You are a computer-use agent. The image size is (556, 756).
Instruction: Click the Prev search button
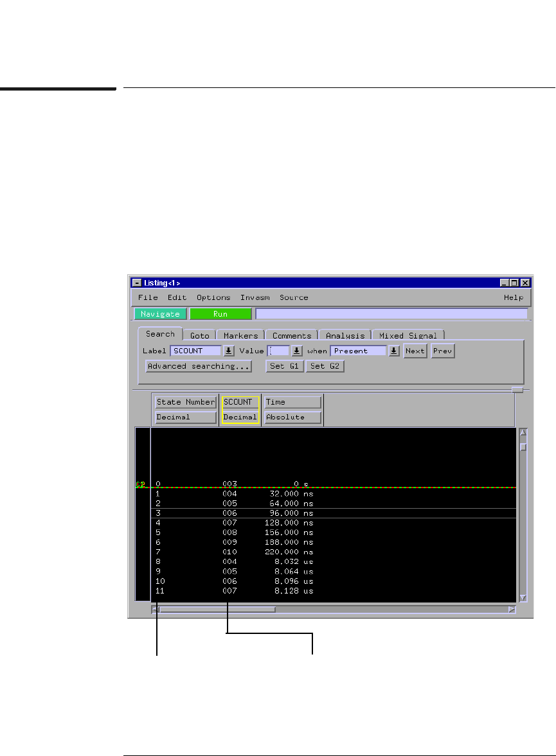click(443, 351)
